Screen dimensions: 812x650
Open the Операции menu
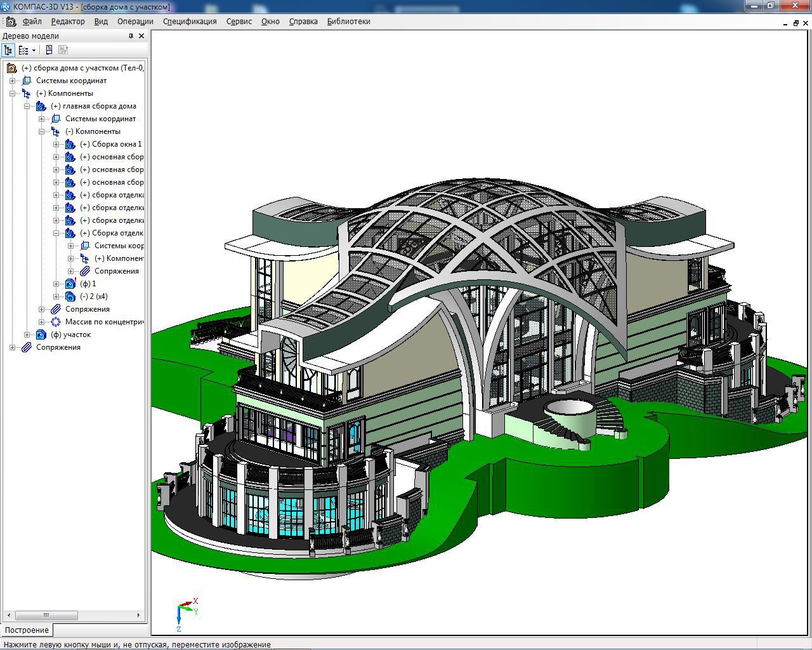pyautogui.click(x=135, y=21)
